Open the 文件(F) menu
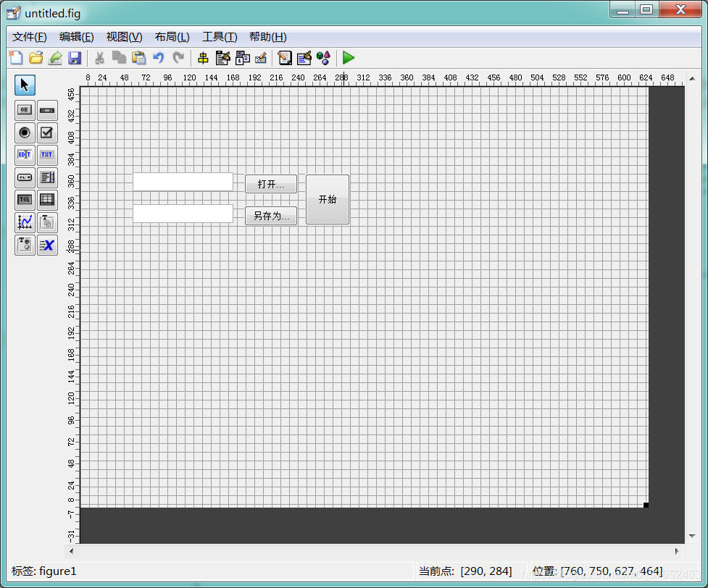 [30, 37]
